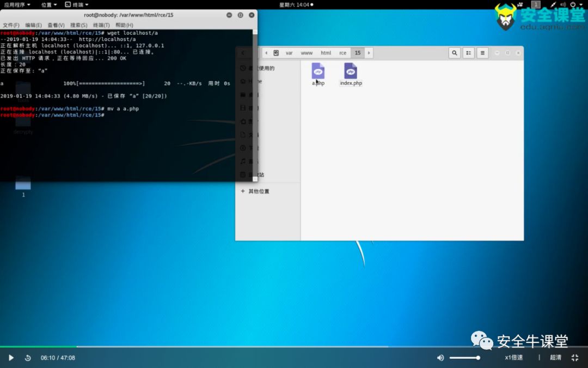Adjust the video player volume slider
The height and width of the screenshot is (368, 588).
[x=464, y=358]
